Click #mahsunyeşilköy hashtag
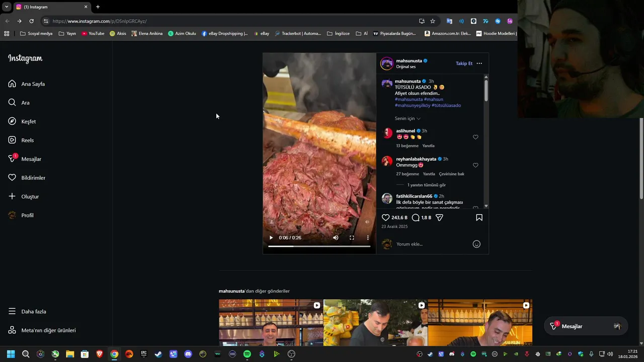Image resolution: width=644 pixels, height=362 pixels. [413, 106]
